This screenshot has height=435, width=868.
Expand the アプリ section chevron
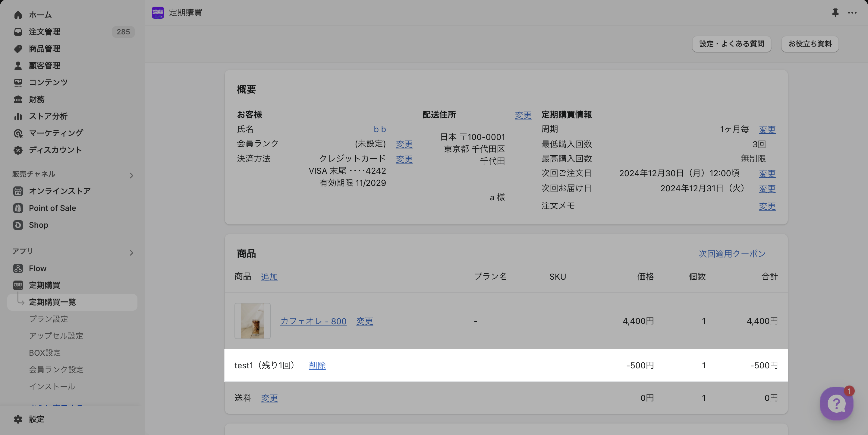tap(131, 252)
